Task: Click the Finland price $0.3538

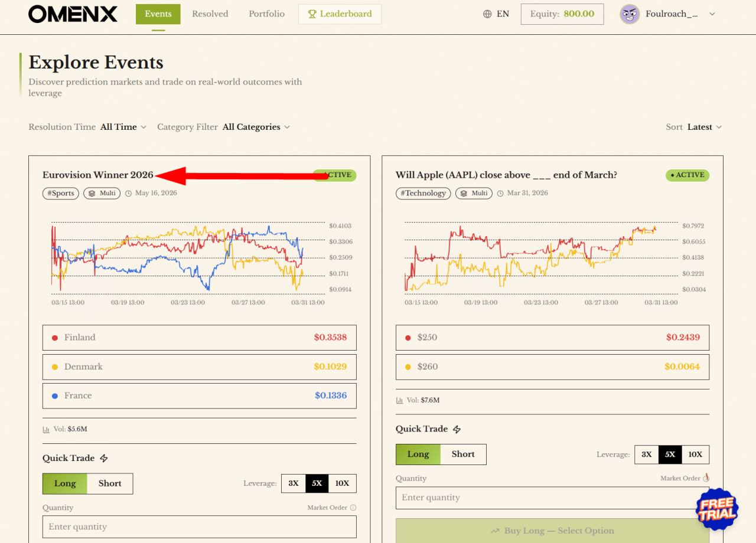Action: tap(330, 338)
